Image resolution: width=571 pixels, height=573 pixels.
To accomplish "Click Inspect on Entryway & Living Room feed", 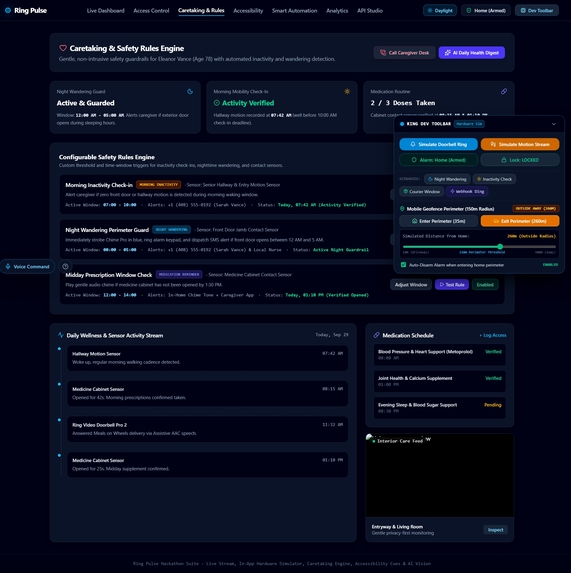I will pyautogui.click(x=495, y=530).
